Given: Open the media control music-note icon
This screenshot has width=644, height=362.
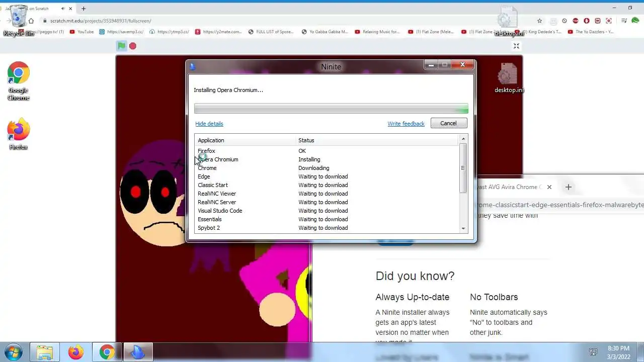Looking at the screenshot, I should point(624,21).
